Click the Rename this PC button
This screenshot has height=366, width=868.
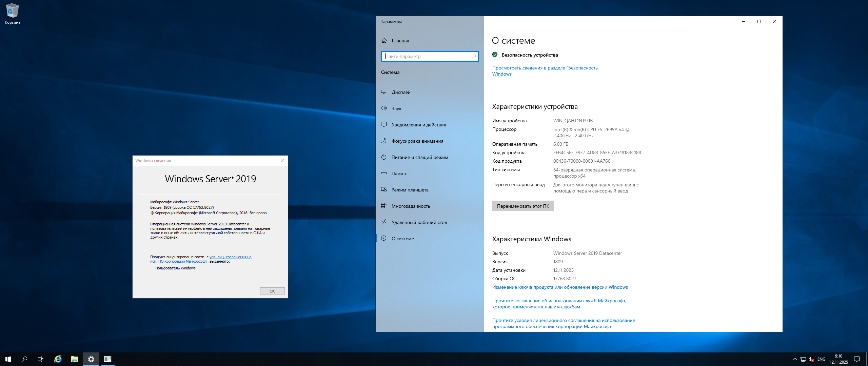pyautogui.click(x=523, y=206)
